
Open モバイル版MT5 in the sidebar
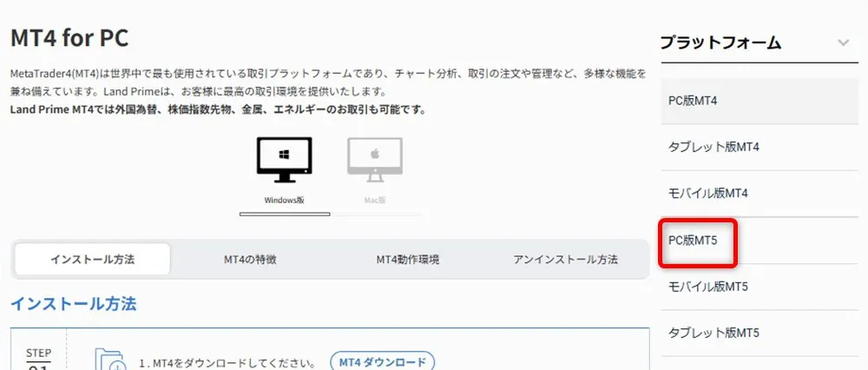pos(759,287)
